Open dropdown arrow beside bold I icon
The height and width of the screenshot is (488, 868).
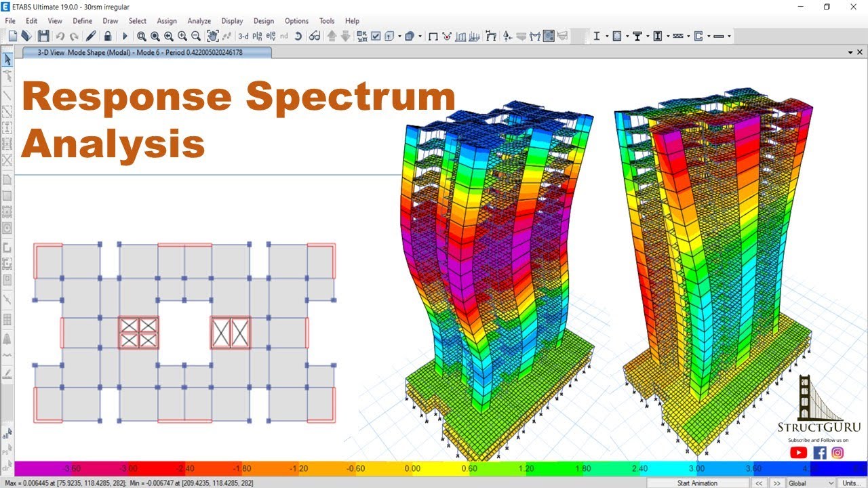coord(668,36)
